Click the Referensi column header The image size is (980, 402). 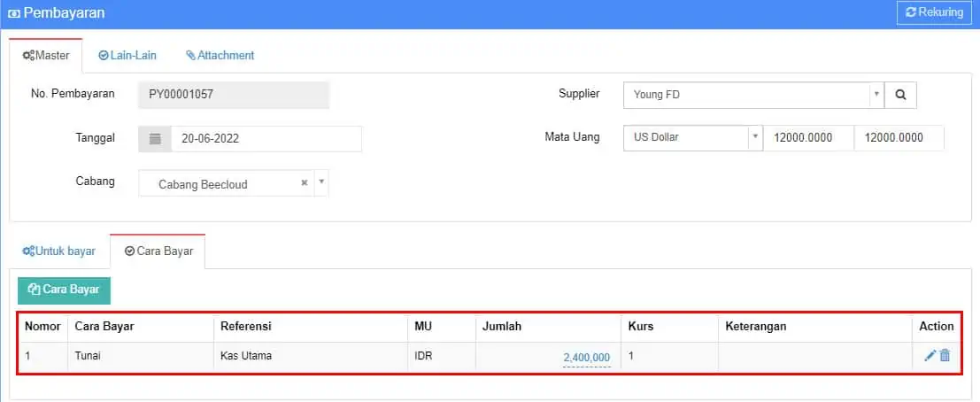pyautogui.click(x=311, y=327)
